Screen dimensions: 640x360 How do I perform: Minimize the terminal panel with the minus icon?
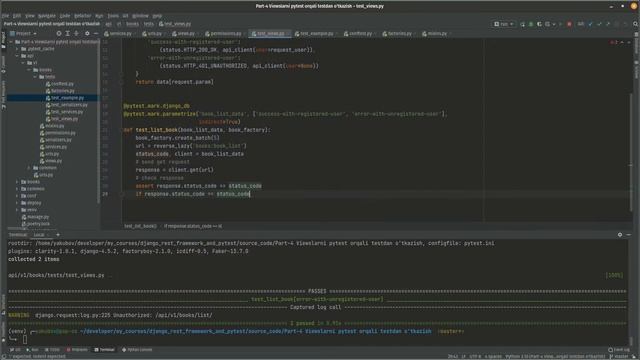[x=629, y=235]
